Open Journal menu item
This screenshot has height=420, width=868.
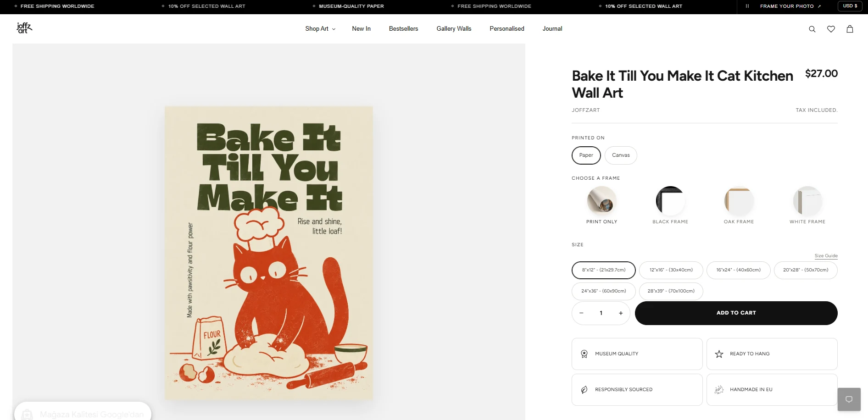coord(552,29)
